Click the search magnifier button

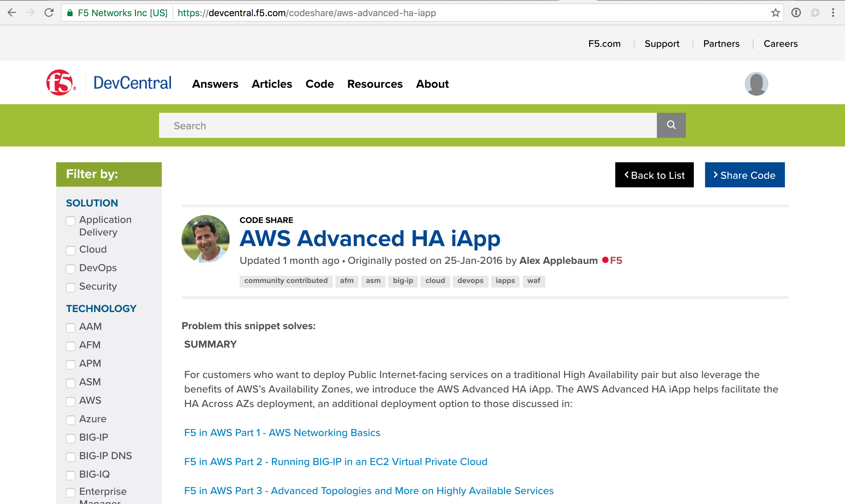click(x=671, y=125)
